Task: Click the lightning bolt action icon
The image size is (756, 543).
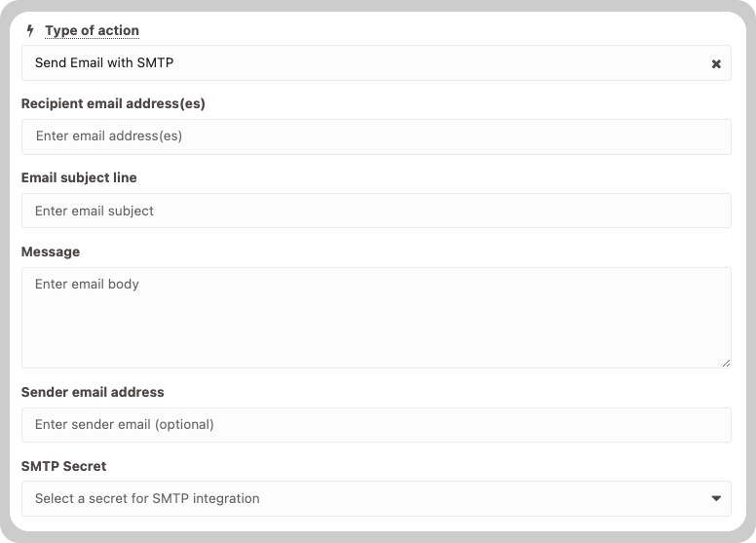Action: click(30, 31)
